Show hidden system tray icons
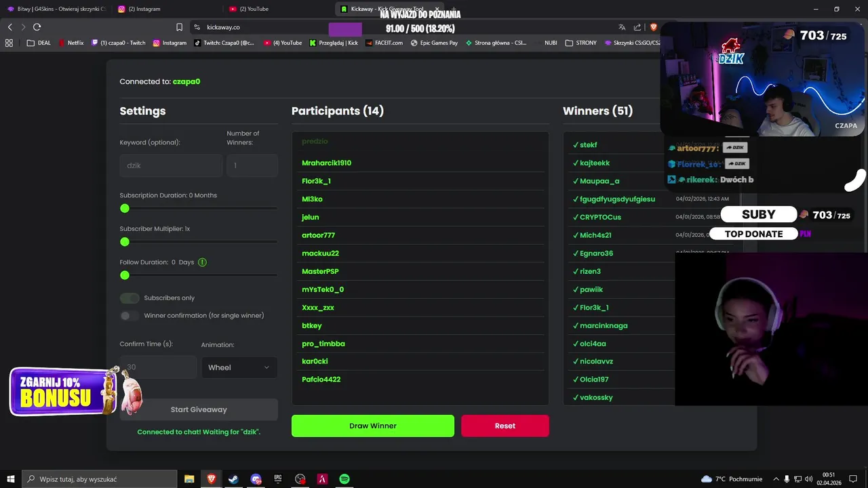The image size is (868, 488). (776, 479)
